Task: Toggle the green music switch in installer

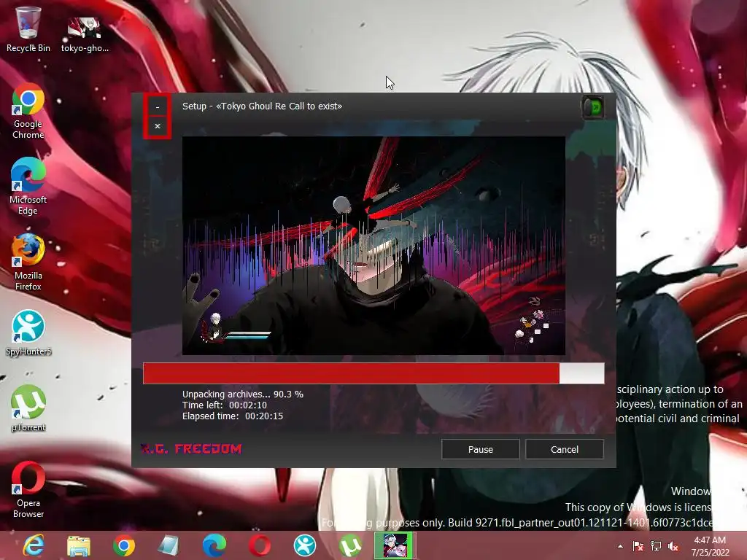Action: [593, 107]
